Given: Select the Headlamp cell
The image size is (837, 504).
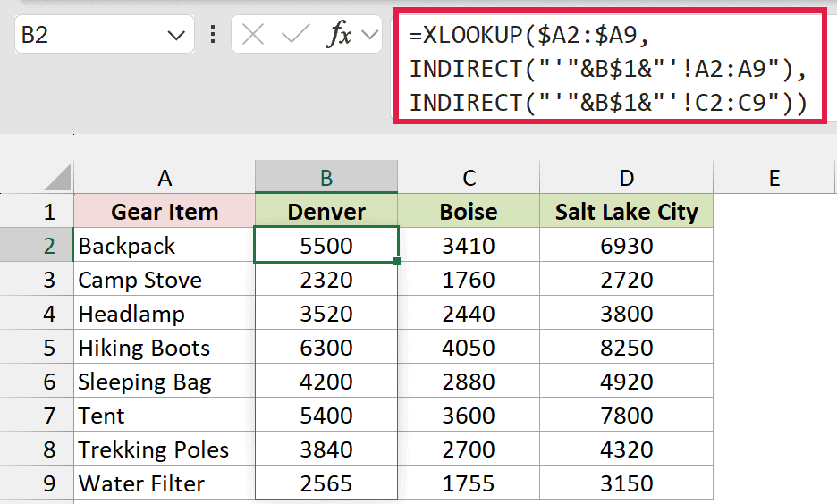Looking at the screenshot, I should point(165,313).
